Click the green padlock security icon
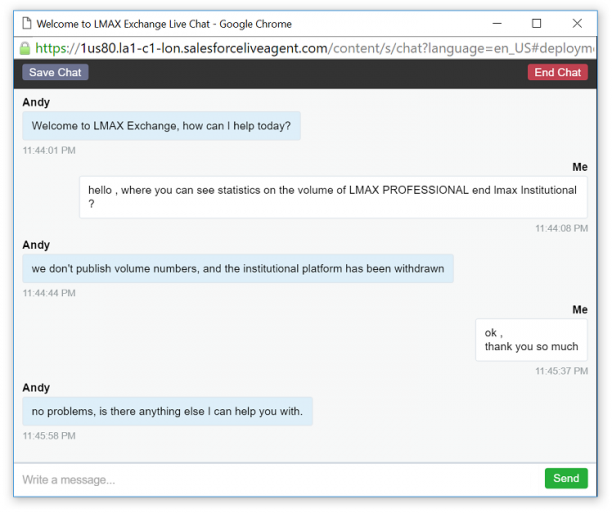Viewport: 612px width, 513px height. [x=25, y=48]
